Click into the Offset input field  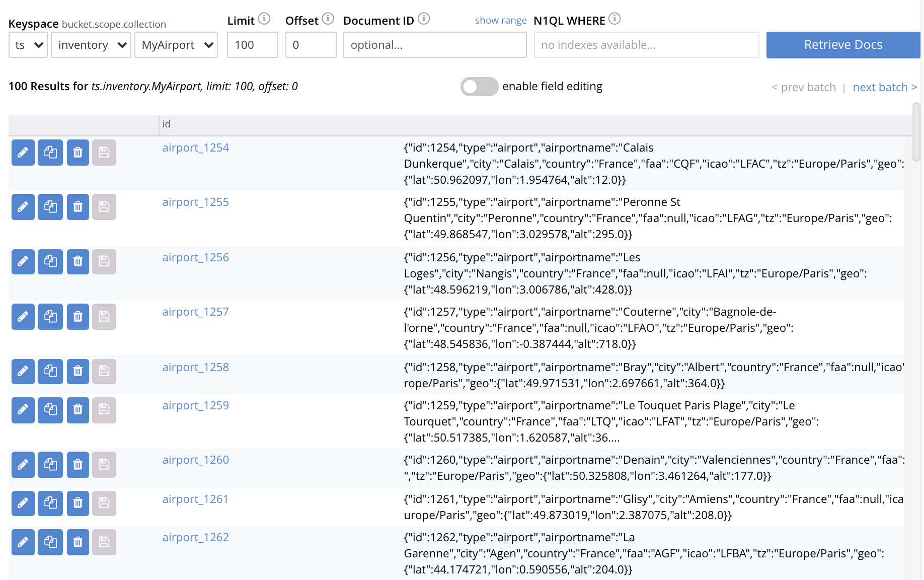coord(311,45)
